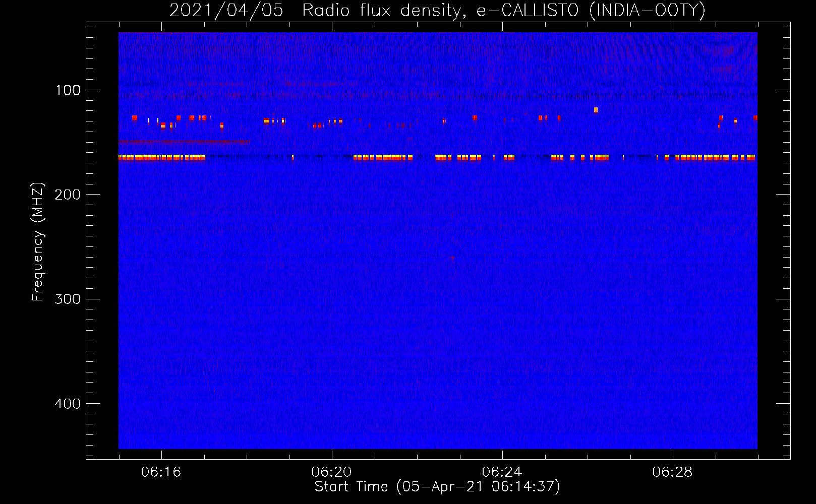This screenshot has height=504, width=816.
Task: Click the '200' frequency tick label
Action: click(x=68, y=195)
